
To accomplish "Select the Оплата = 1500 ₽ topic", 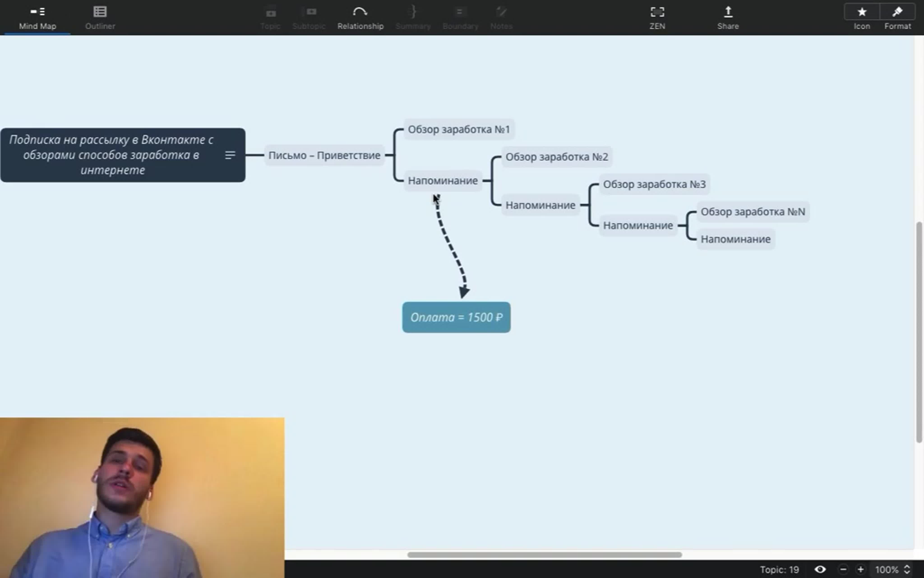I will [456, 317].
